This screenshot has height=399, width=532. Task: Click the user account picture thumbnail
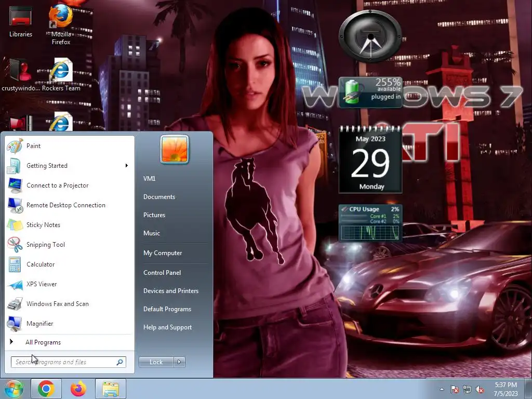(x=175, y=149)
